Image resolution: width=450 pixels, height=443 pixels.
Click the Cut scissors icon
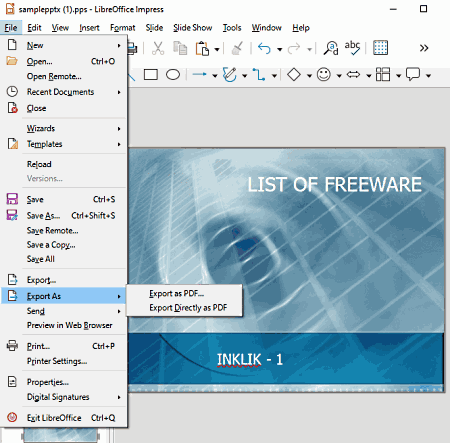(x=158, y=48)
